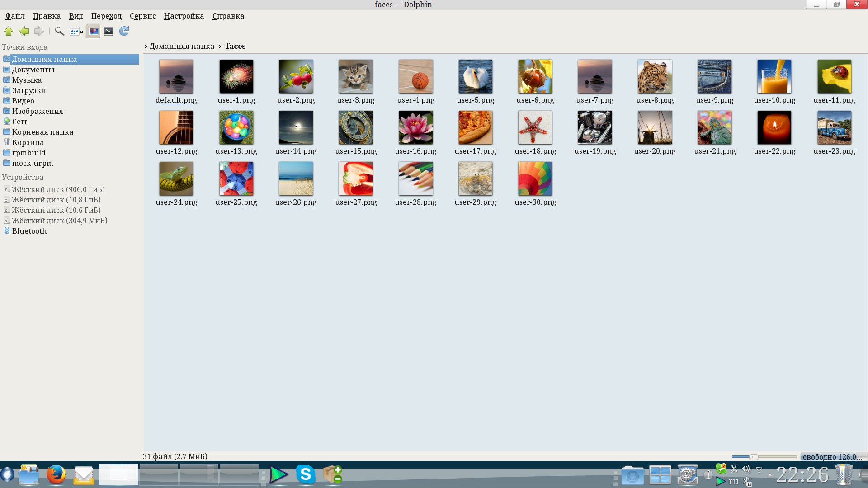Click the green Up arrow toolbar icon

(x=9, y=31)
